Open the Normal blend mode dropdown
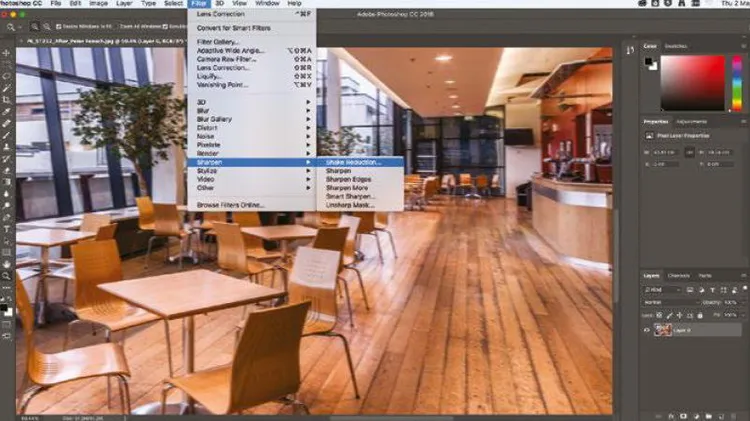Screen dimensions: 750x421 (x=671, y=302)
